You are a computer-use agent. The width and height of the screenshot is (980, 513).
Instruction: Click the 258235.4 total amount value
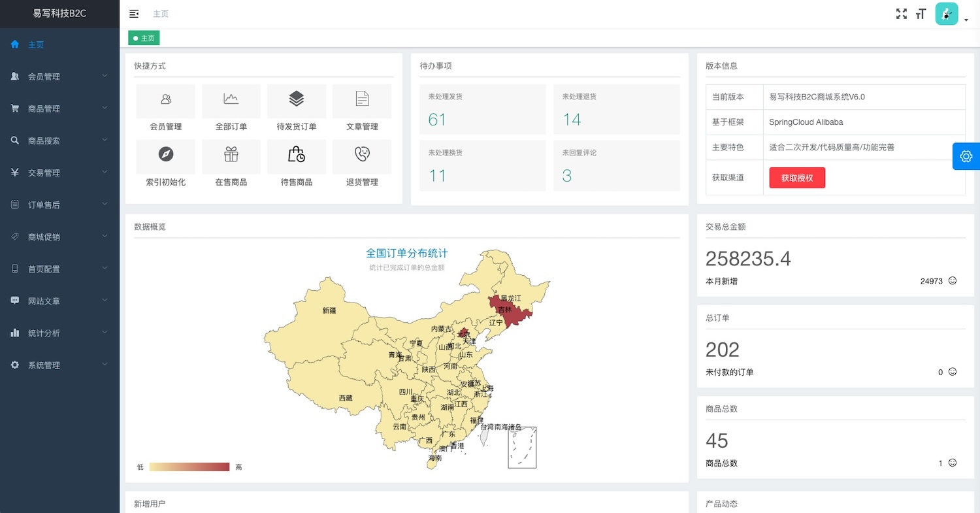[x=748, y=259]
